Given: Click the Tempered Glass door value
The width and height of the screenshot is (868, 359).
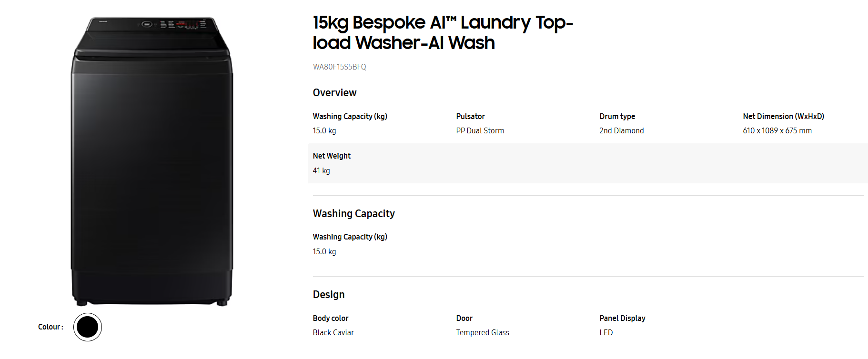Looking at the screenshot, I should pos(482,332).
